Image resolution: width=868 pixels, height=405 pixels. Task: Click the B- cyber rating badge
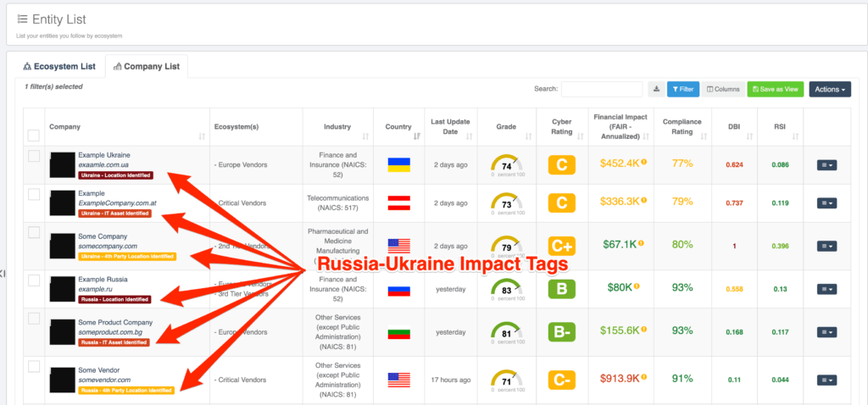562,332
